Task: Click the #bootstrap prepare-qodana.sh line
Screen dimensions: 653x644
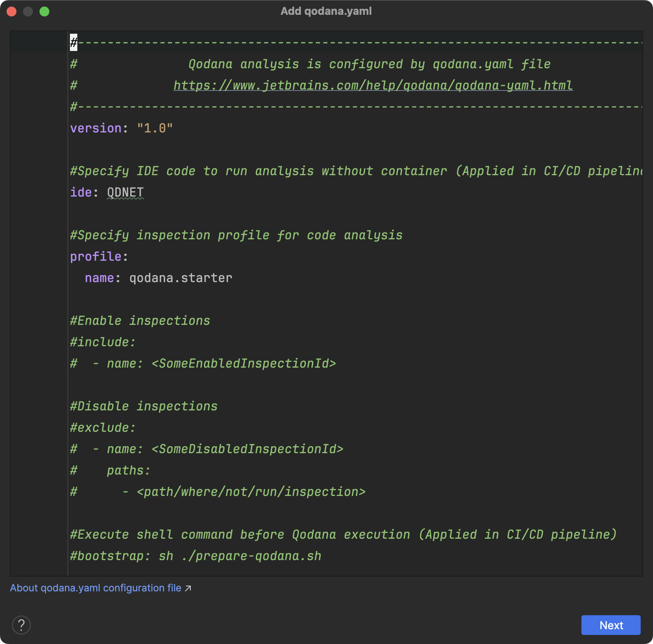Action: (x=196, y=556)
